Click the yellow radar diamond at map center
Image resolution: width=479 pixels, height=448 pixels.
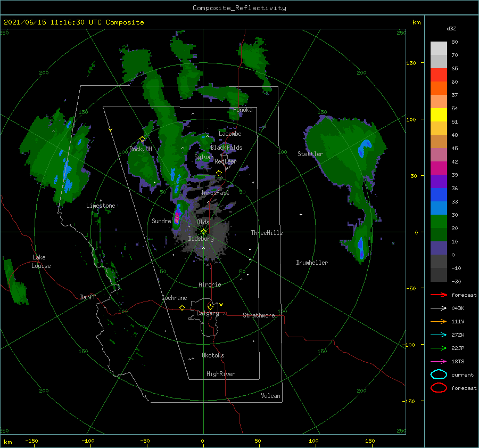pos(203,232)
